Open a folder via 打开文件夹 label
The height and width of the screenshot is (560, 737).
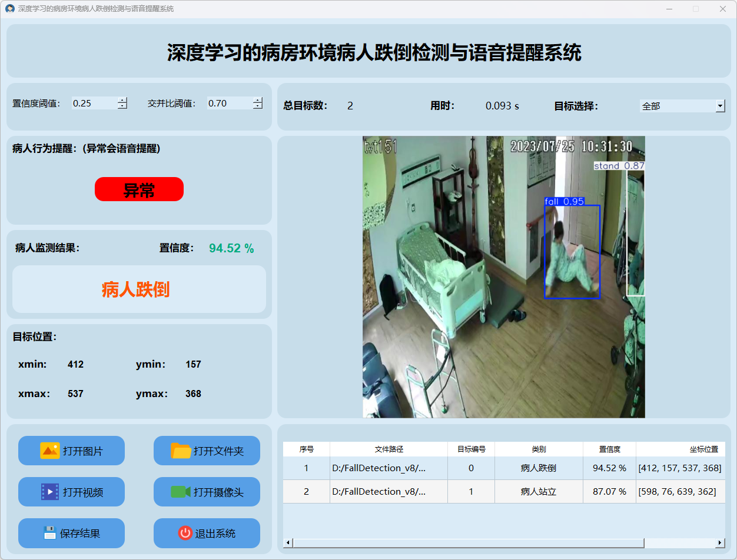pos(218,451)
